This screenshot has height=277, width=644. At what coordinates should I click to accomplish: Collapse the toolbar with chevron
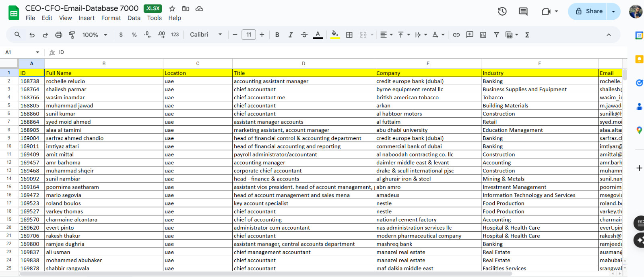(609, 35)
